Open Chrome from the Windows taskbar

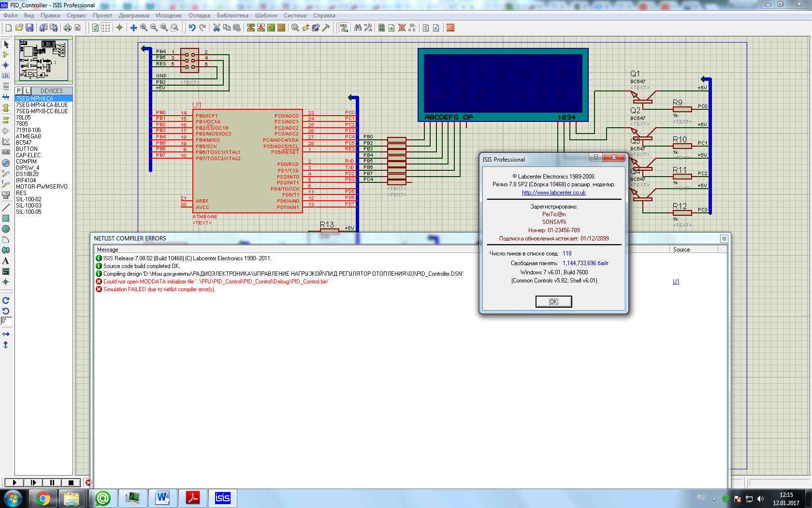click(x=43, y=498)
